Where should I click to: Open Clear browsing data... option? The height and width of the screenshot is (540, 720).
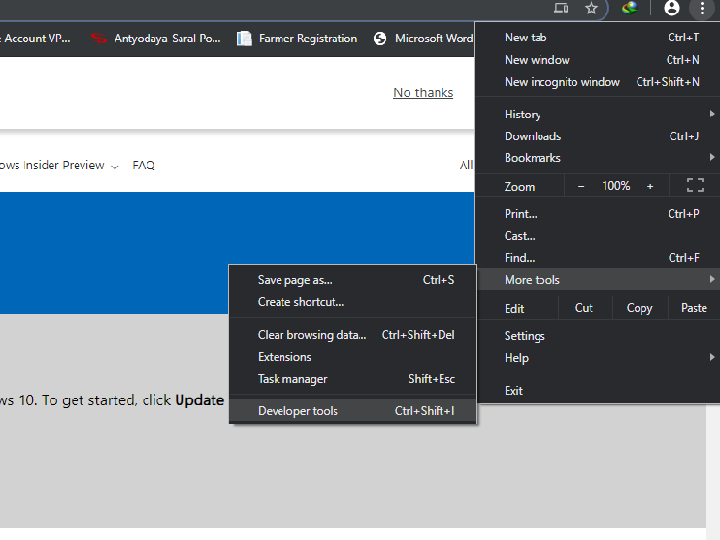tap(353, 335)
